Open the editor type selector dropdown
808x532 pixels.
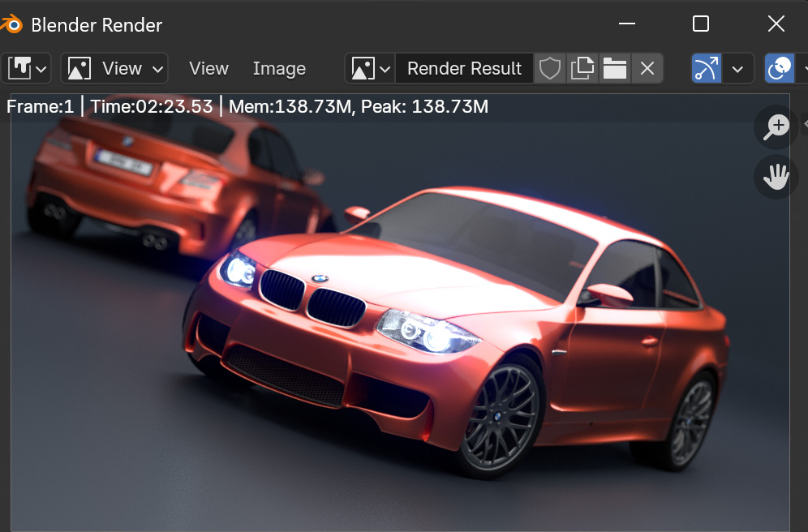click(x=27, y=69)
